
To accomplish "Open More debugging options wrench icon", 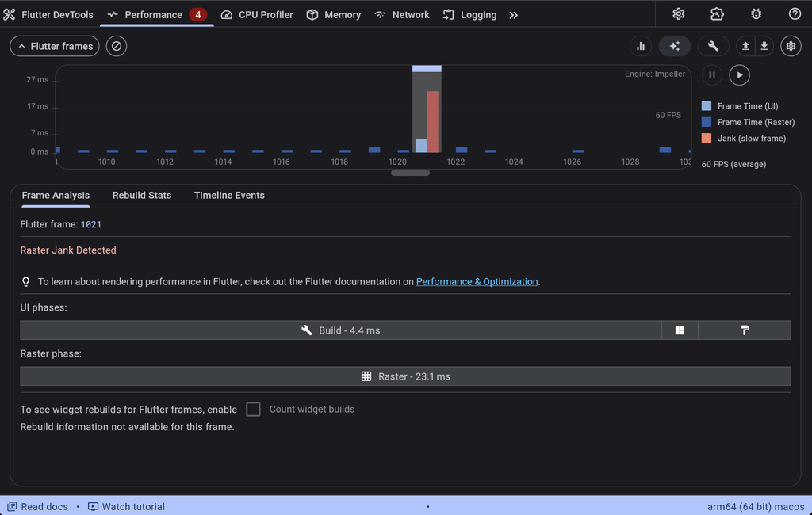I will coord(713,46).
